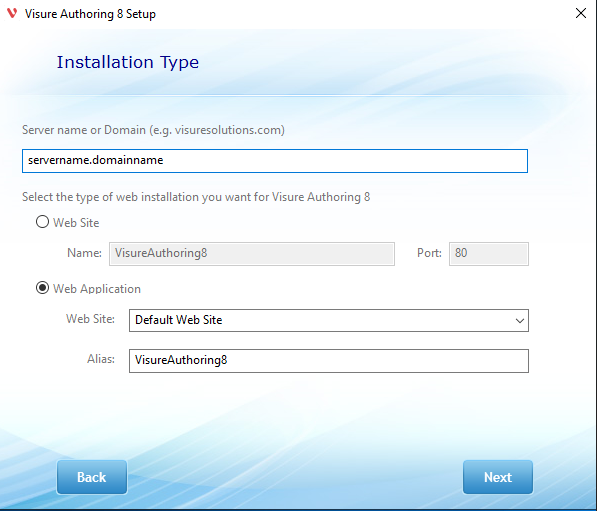Click the Alias label
Viewport: 597px width, 511px height.
tap(101, 359)
